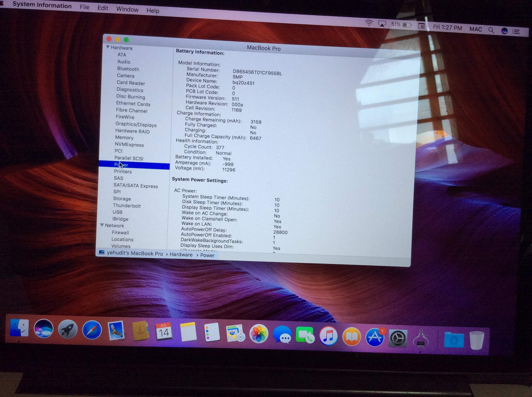Launch Siri from the Dock
This screenshot has height=397, width=532.
coord(43,329)
